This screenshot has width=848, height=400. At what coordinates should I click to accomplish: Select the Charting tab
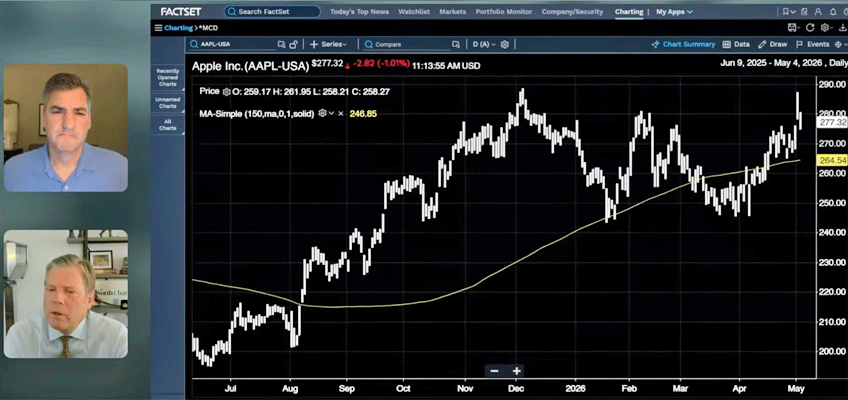coord(628,11)
